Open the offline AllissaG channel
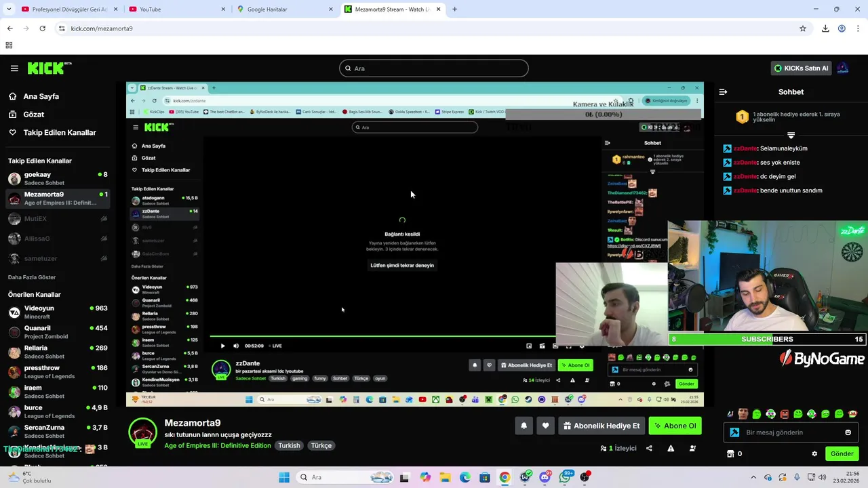 [58, 239]
